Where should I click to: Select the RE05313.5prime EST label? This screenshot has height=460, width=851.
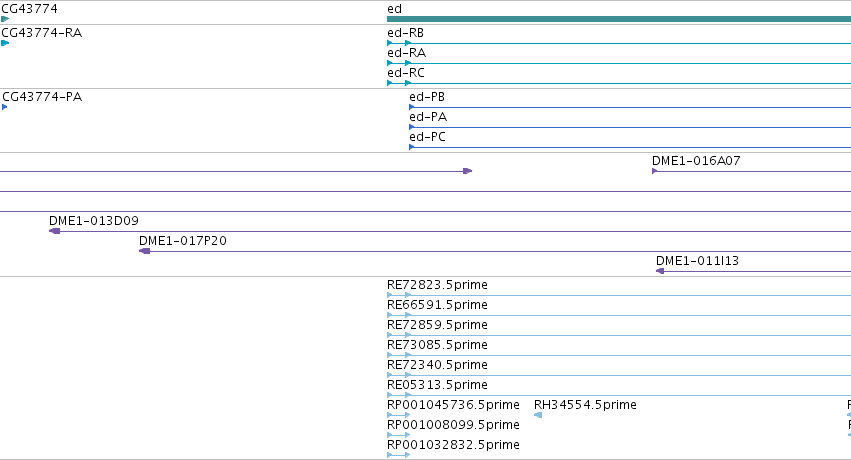pos(437,385)
